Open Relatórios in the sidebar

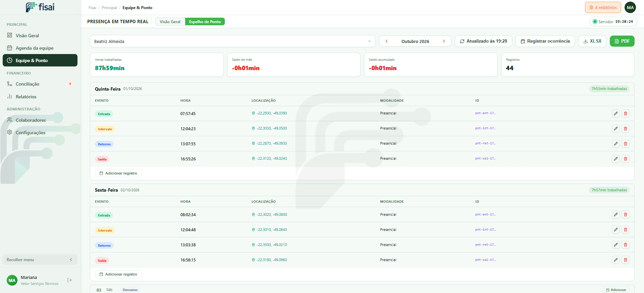coord(40,97)
